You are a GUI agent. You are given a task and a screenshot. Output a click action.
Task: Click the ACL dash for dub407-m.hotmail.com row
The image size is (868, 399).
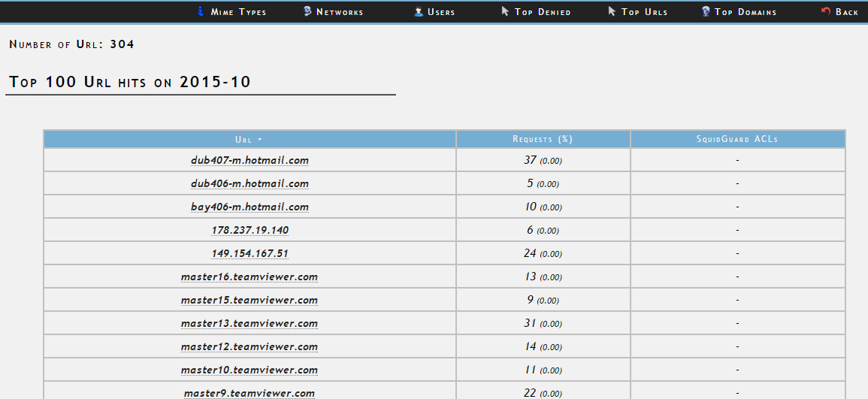[737, 161]
